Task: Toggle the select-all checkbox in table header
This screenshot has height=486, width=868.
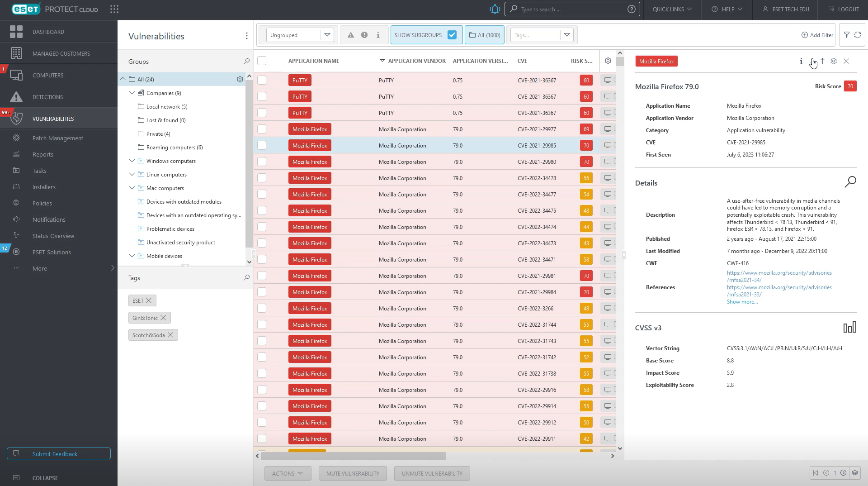Action: 262,61
